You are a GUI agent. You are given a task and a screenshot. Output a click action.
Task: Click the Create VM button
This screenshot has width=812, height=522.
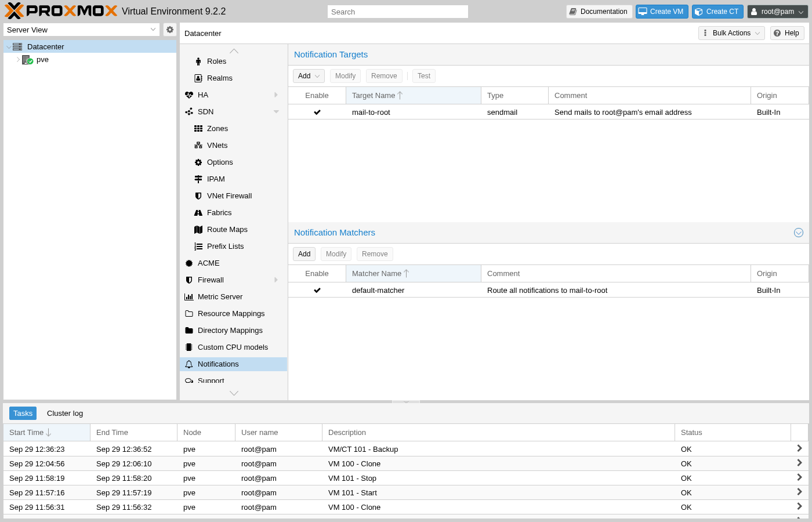[662, 12]
